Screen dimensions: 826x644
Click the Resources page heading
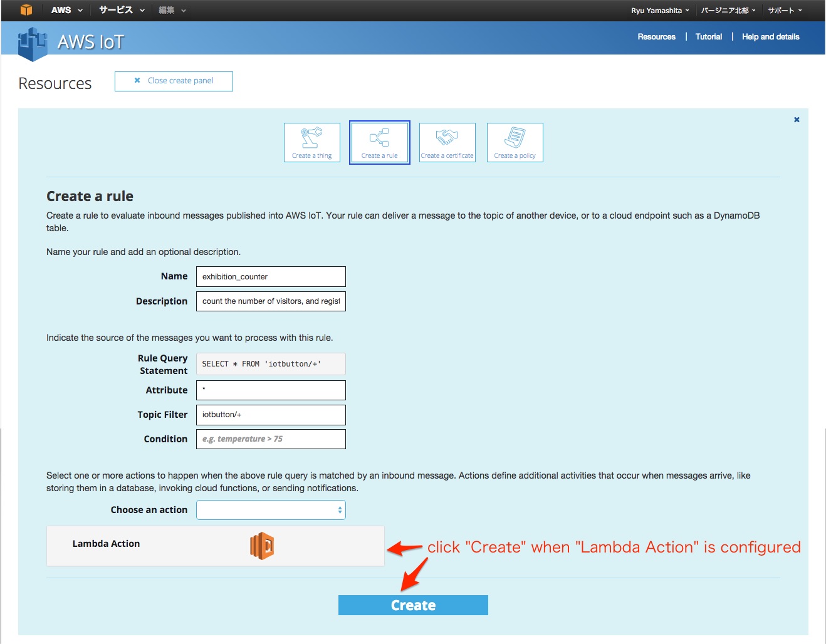tap(55, 83)
